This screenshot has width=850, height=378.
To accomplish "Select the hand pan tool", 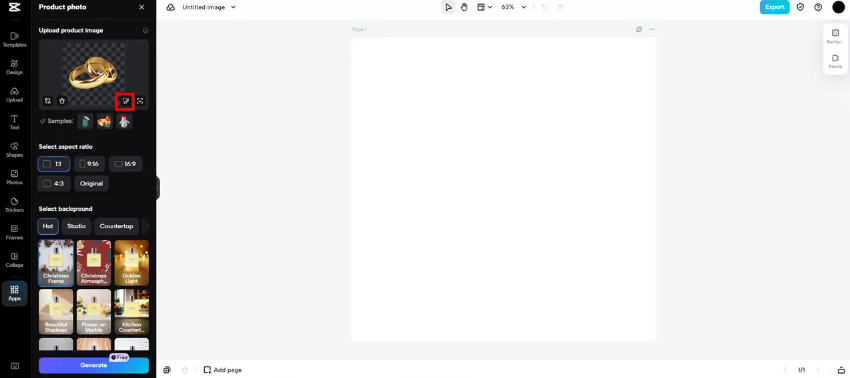I will 464,8.
